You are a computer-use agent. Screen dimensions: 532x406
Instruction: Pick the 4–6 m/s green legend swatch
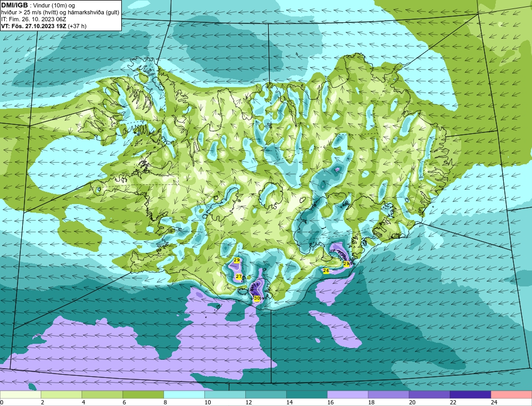click(x=102, y=395)
